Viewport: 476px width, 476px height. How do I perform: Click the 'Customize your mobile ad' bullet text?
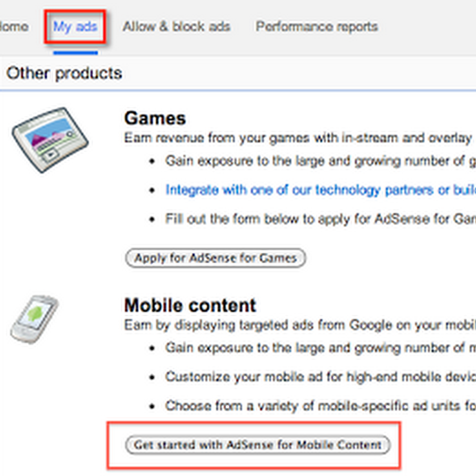(320, 377)
